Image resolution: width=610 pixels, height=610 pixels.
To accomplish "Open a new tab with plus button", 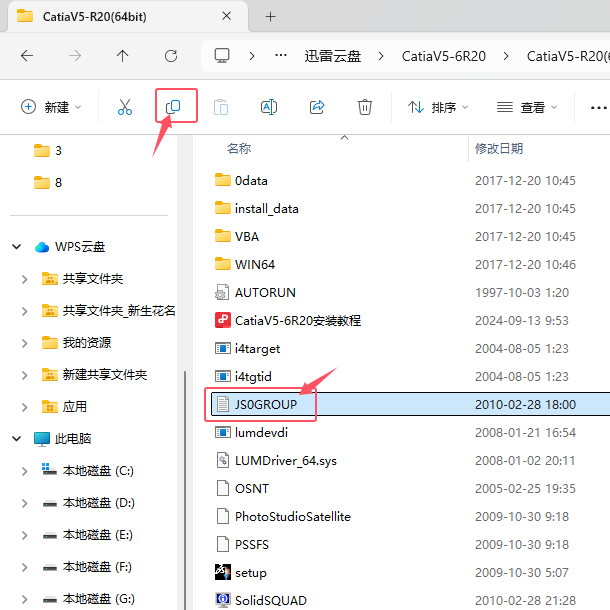I will (x=270, y=17).
